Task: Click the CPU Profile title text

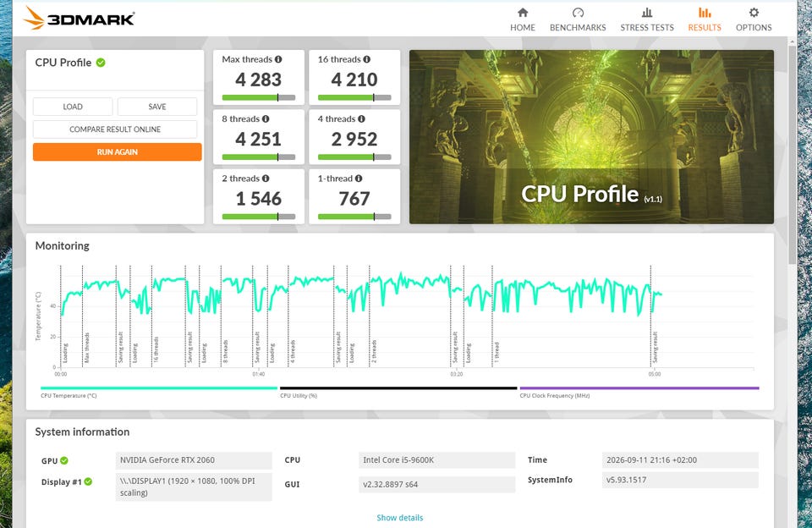Action: [x=63, y=63]
